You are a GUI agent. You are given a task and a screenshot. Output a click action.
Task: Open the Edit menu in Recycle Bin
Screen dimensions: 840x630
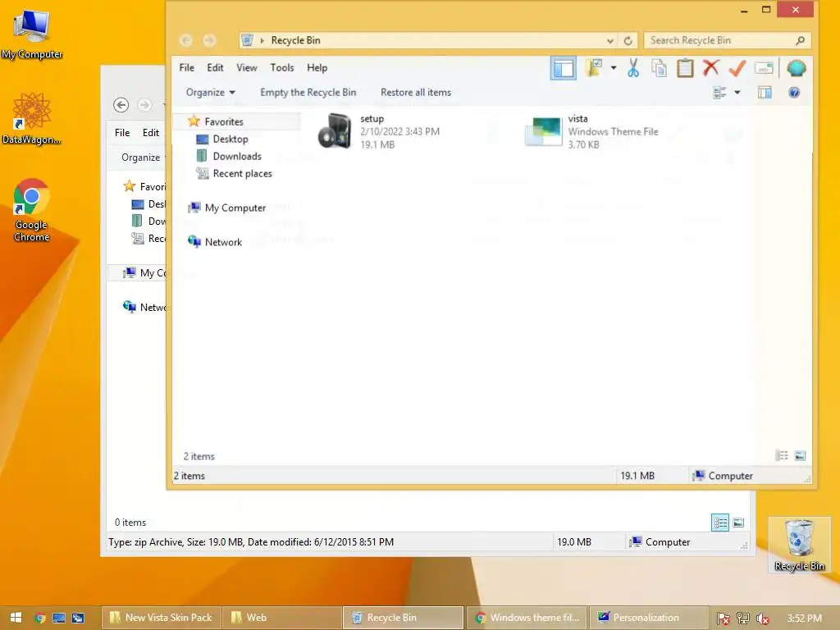215,67
